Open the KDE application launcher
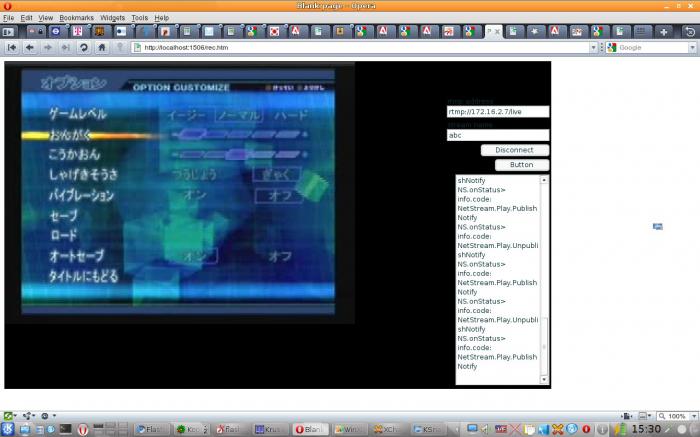The image size is (700, 437). click(8, 429)
